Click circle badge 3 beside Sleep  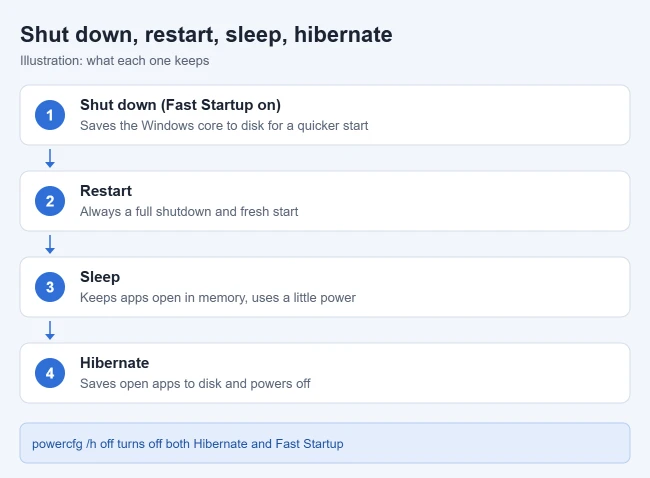(x=50, y=287)
